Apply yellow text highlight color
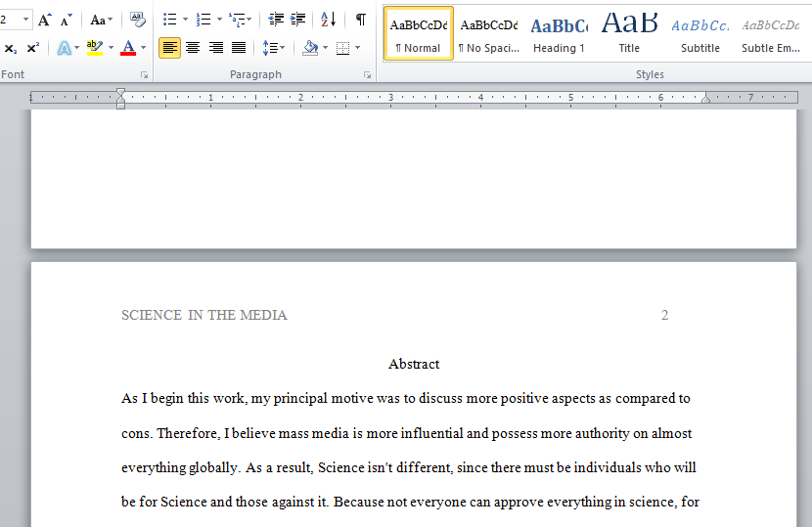This screenshot has height=527, width=812. 95,48
